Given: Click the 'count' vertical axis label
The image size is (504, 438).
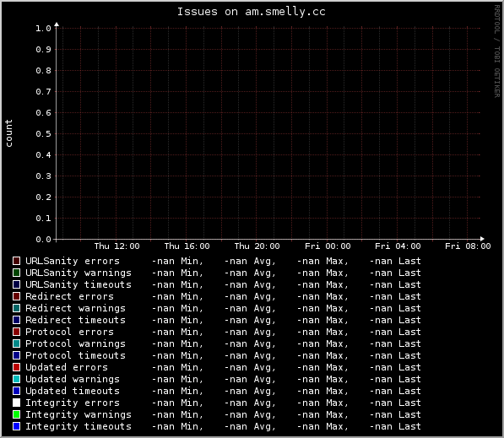Looking at the screenshot, I should pos(8,133).
